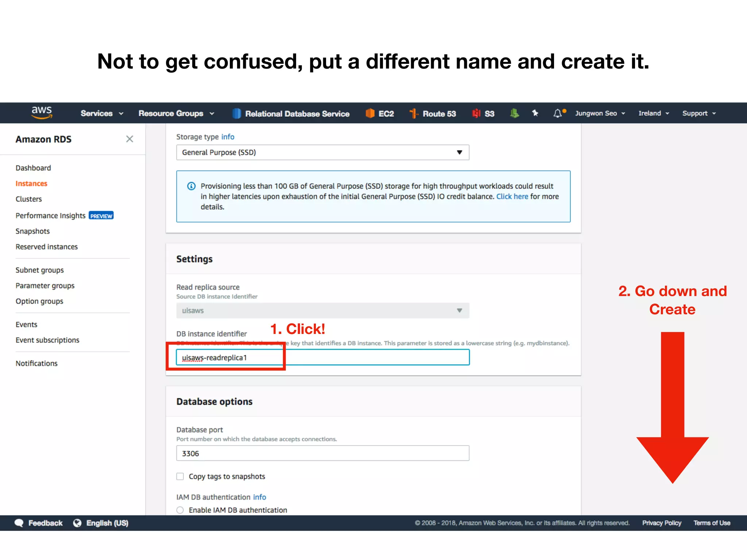Click the PREVIEW badge next to Performance Insights
This screenshot has width=747, height=560.
pos(101,216)
